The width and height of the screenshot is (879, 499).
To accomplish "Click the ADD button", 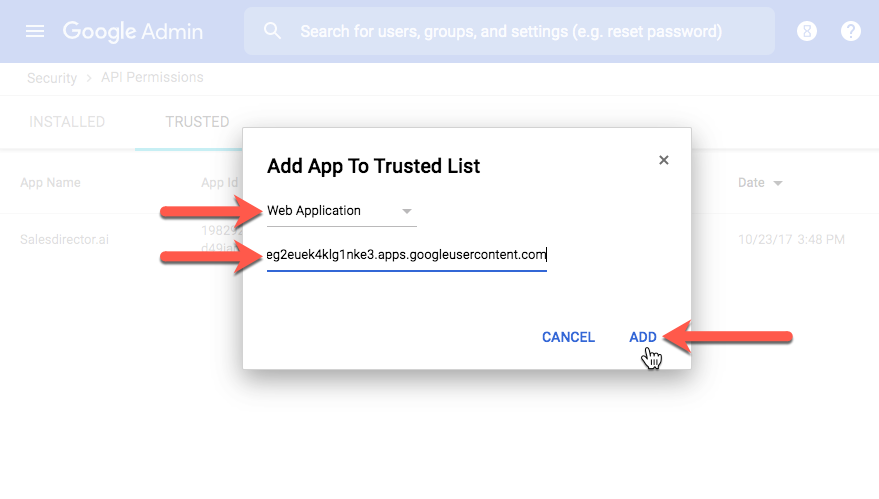I will click(x=642, y=337).
